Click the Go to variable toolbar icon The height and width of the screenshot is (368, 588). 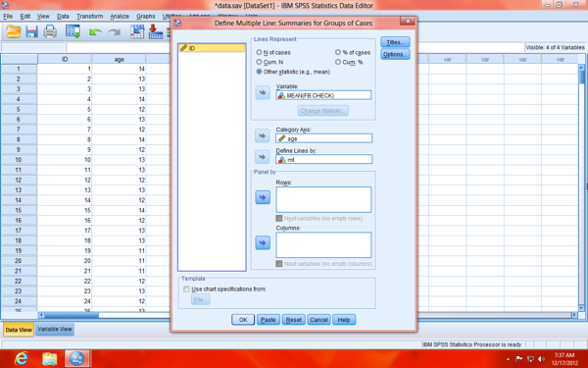click(x=155, y=31)
